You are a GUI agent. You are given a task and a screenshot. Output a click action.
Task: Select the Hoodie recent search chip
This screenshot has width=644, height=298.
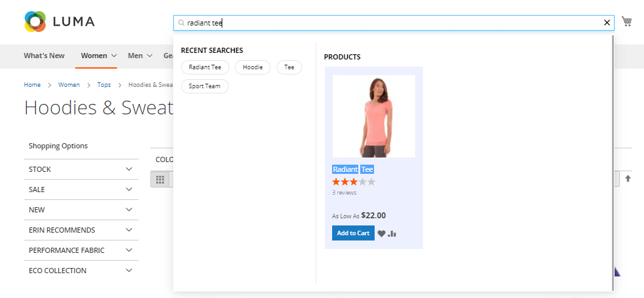tap(252, 67)
